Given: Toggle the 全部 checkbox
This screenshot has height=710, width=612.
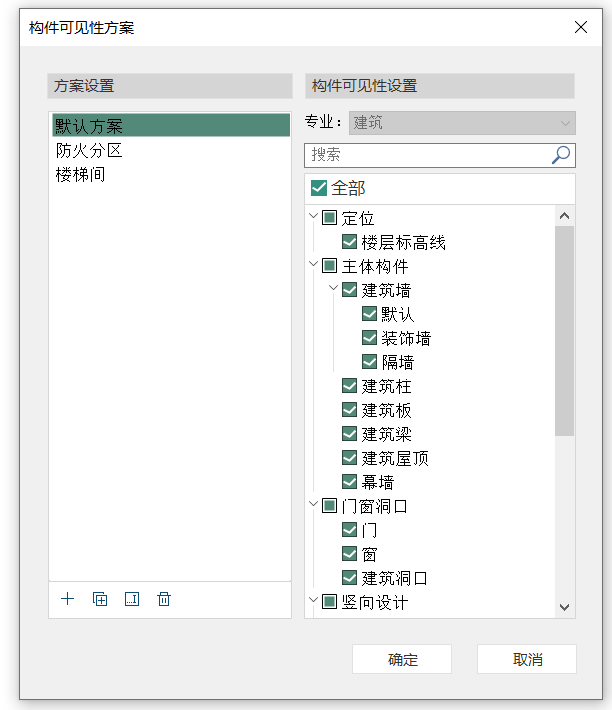Looking at the screenshot, I should tap(319, 188).
